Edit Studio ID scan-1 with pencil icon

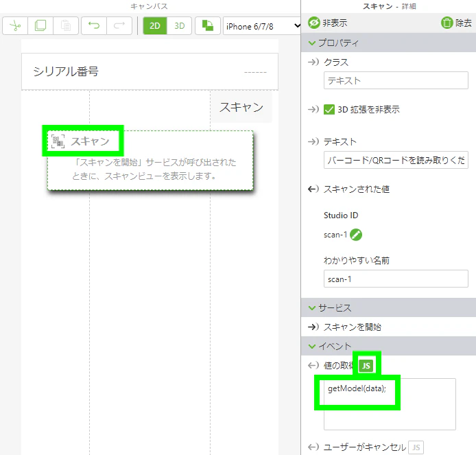(x=356, y=235)
